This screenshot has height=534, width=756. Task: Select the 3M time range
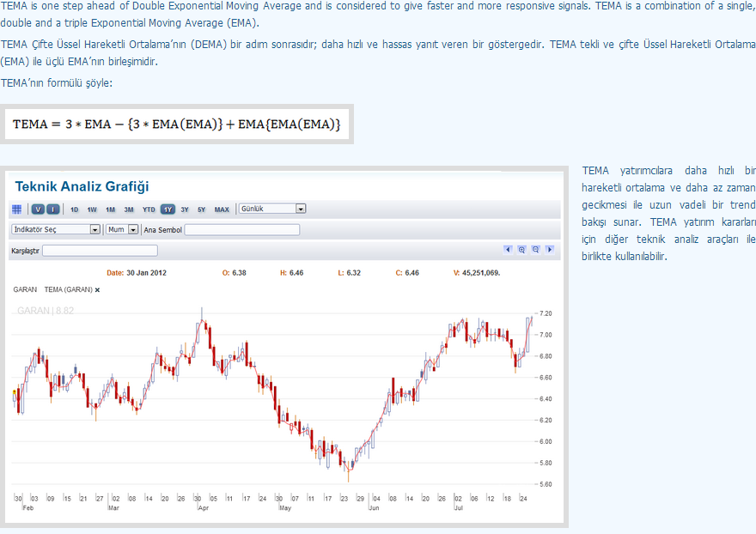coord(129,209)
